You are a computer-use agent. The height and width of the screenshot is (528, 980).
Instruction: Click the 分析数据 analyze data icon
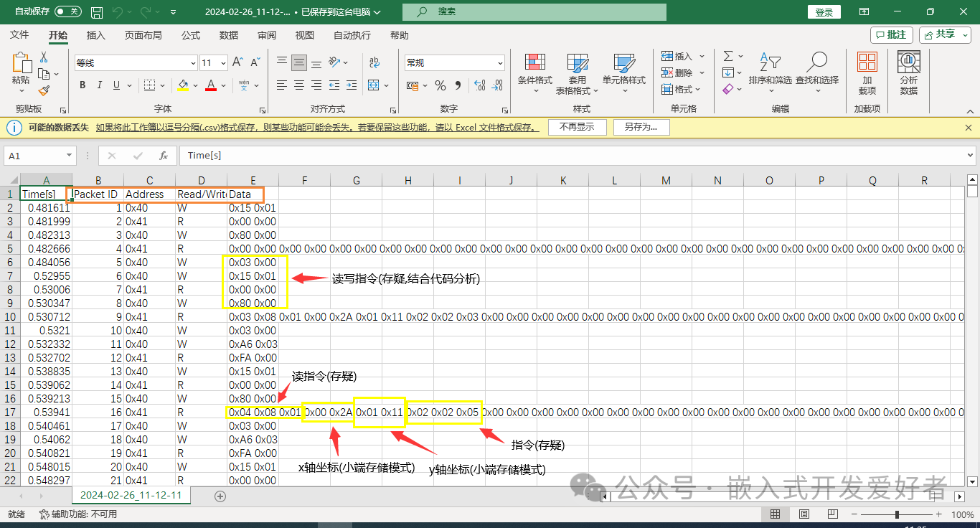[x=909, y=62]
